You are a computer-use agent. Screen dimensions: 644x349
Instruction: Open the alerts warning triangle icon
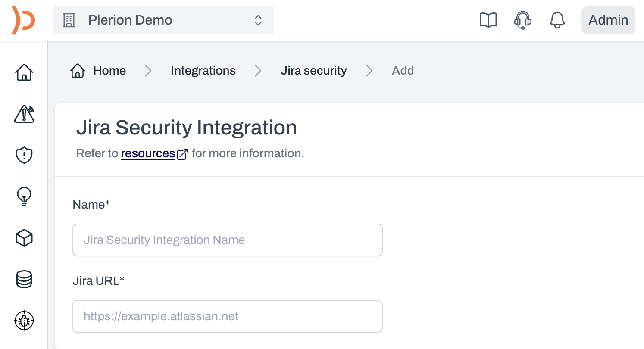tap(24, 114)
